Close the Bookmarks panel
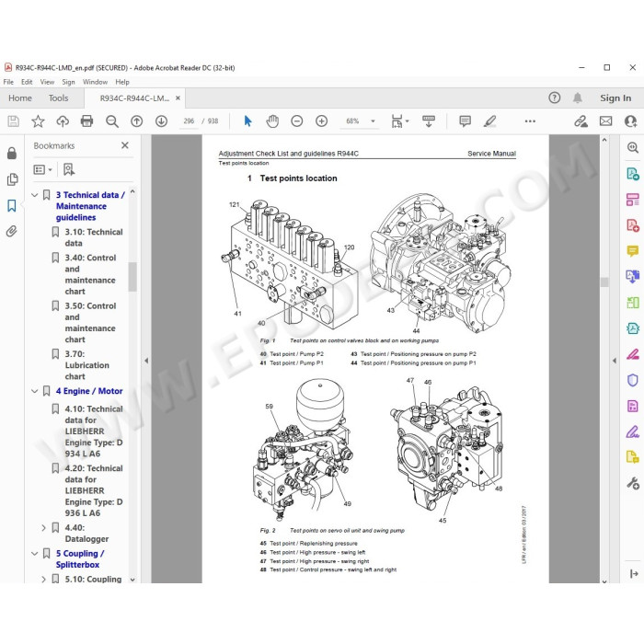The height and width of the screenshot is (644, 644). click(x=125, y=145)
